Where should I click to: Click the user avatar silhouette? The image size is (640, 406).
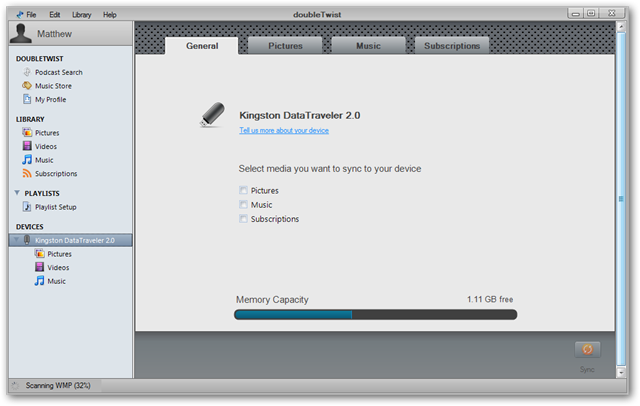(x=21, y=33)
